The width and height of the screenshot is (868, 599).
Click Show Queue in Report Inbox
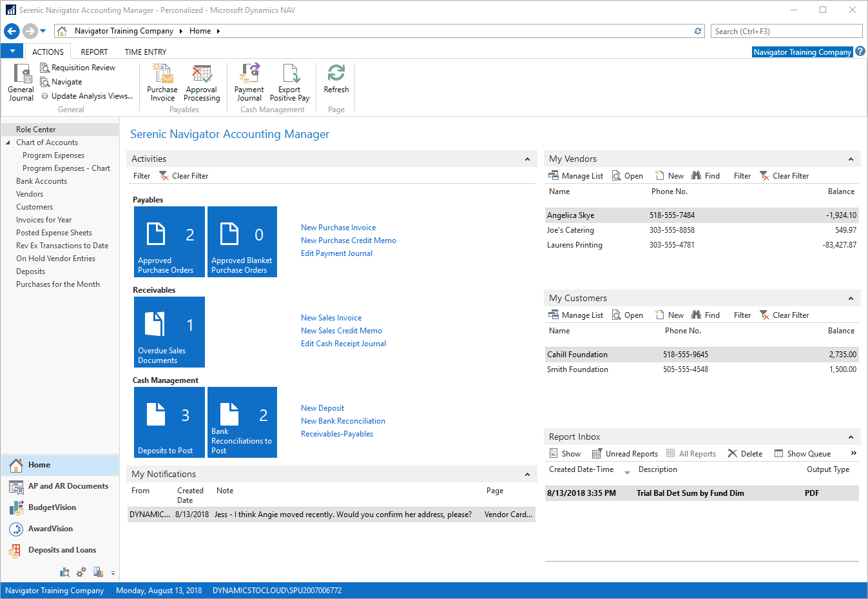(802, 454)
